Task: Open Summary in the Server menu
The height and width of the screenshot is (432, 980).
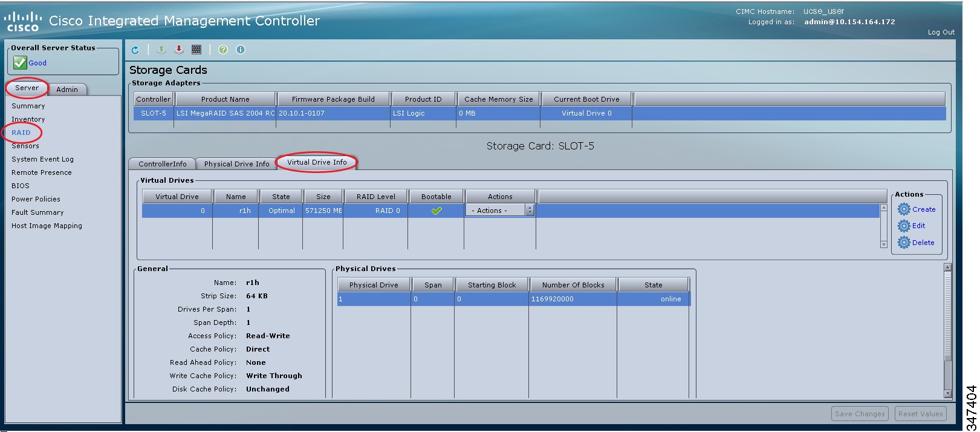Action: [28, 106]
